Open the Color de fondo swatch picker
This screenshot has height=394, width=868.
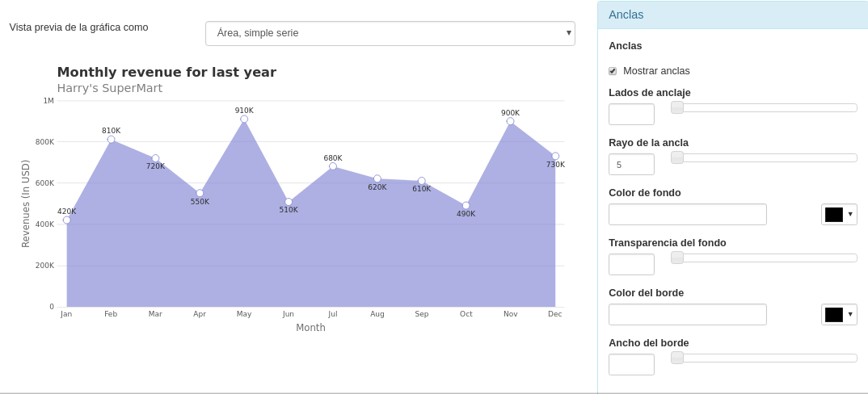click(x=838, y=214)
